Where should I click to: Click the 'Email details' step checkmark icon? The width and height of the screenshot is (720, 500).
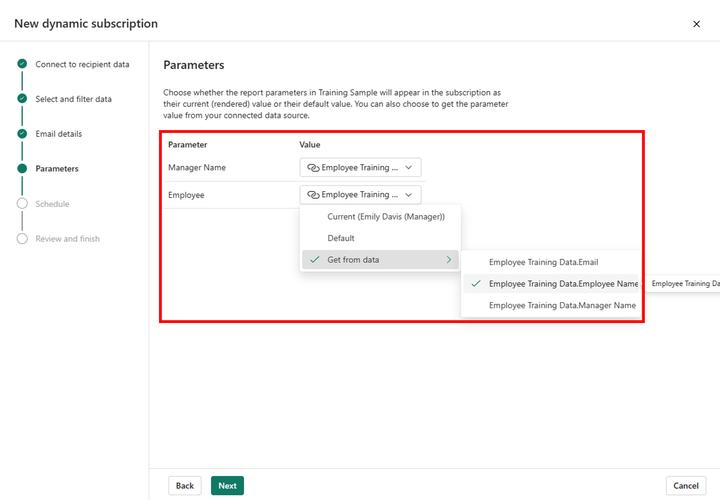[21, 134]
